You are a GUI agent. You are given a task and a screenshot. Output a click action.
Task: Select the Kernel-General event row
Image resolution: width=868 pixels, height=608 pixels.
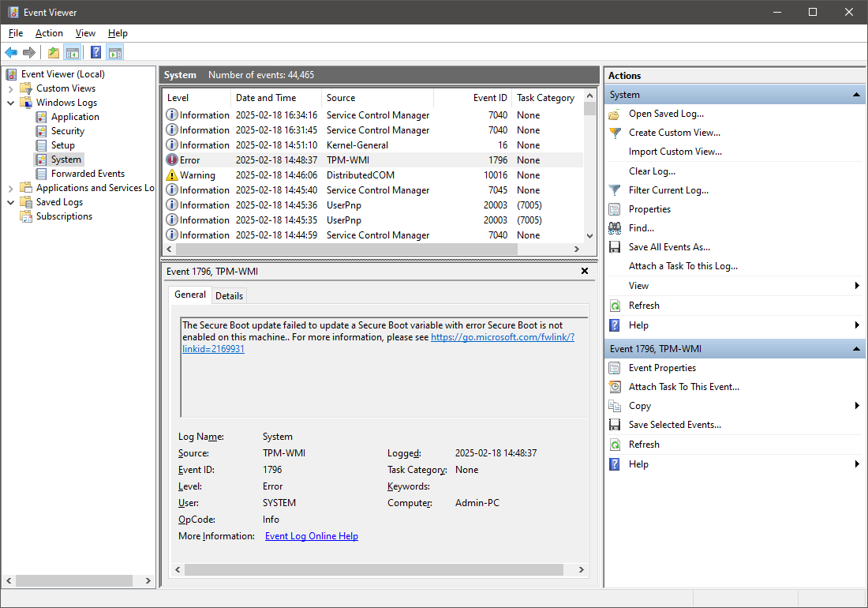point(374,145)
